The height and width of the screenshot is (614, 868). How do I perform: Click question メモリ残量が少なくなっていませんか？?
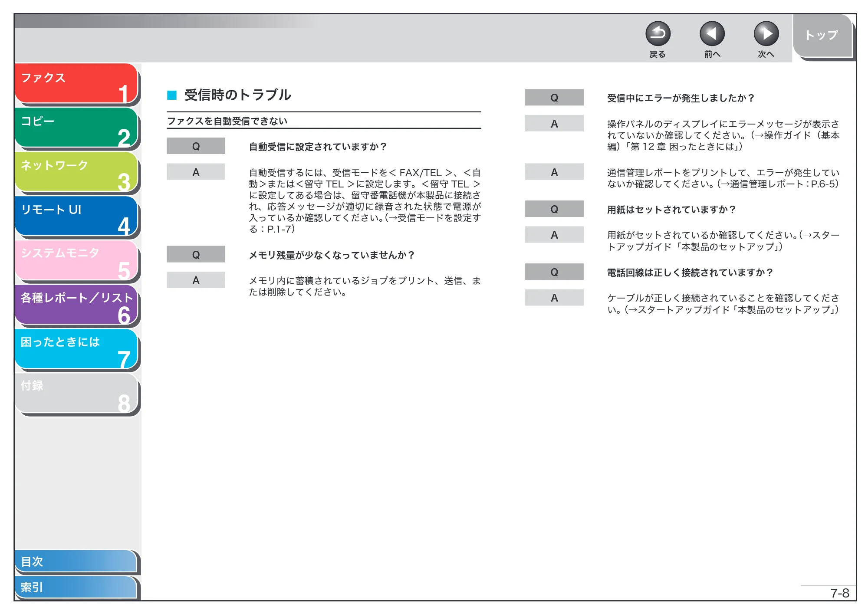tap(332, 255)
